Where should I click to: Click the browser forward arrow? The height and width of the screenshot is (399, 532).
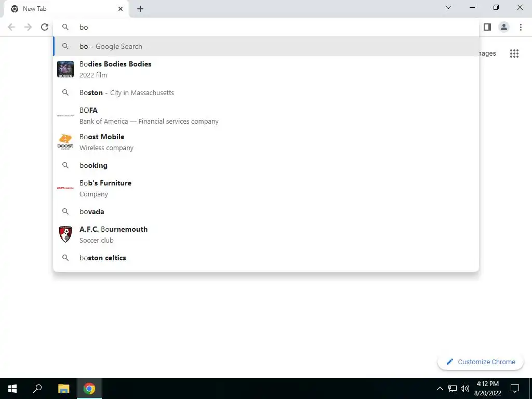[x=28, y=27]
